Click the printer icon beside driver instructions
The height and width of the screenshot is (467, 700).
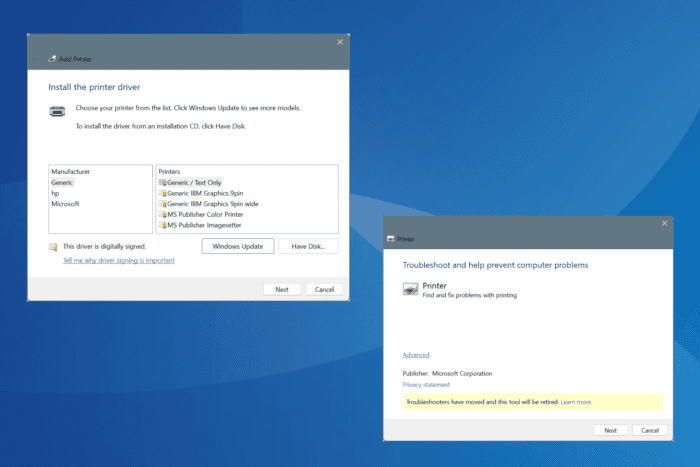pos(57,111)
